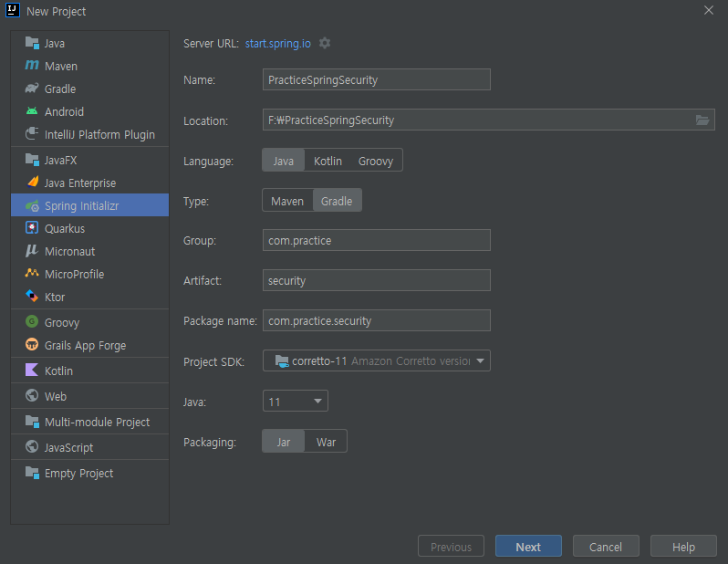This screenshot has width=728, height=564.
Task: Click the Groovy green circle icon
Action: point(32,321)
